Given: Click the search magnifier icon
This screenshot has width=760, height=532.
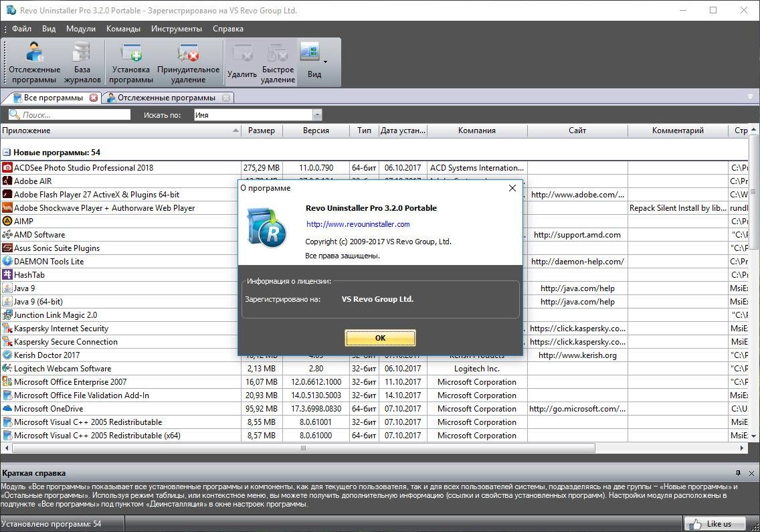Looking at the screenshot, I should 15,114.
